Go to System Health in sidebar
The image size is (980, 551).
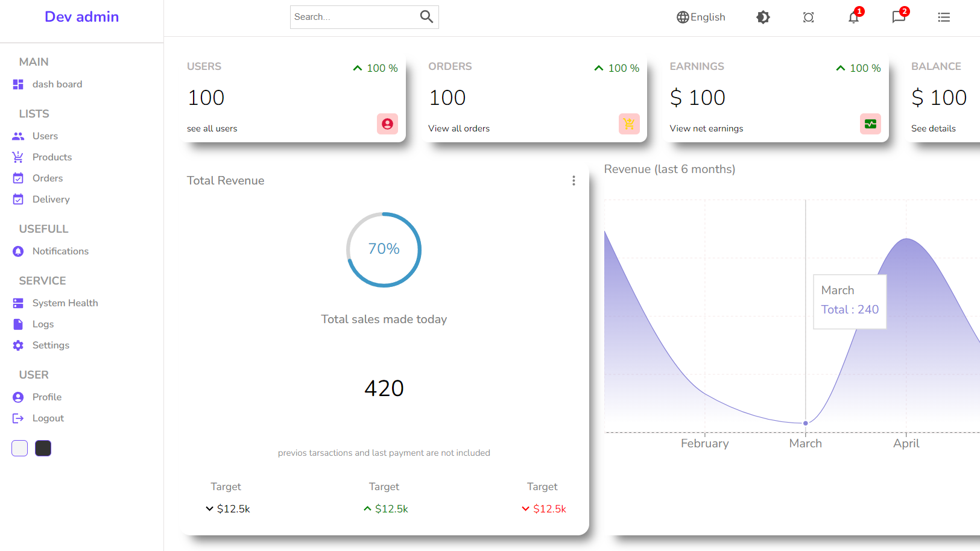coord(65,303)
